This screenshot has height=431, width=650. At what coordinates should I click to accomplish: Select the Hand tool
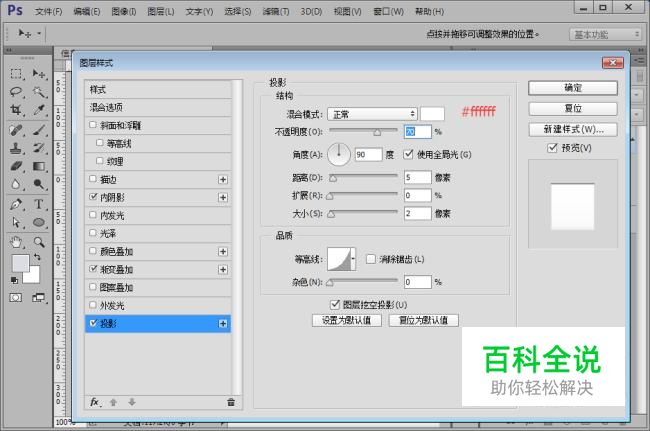pyautogui.click(x=16, y=242)
